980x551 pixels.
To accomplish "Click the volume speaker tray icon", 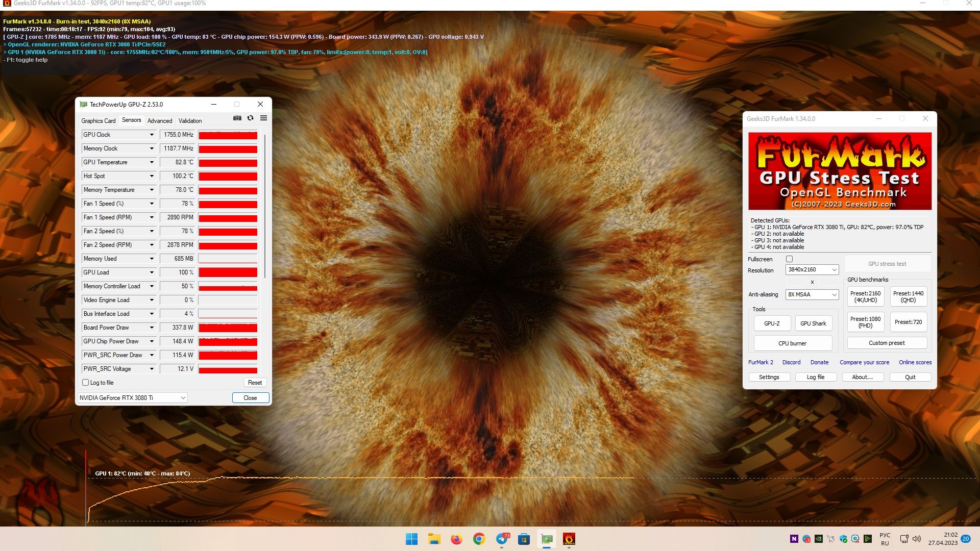I will 917,539.
